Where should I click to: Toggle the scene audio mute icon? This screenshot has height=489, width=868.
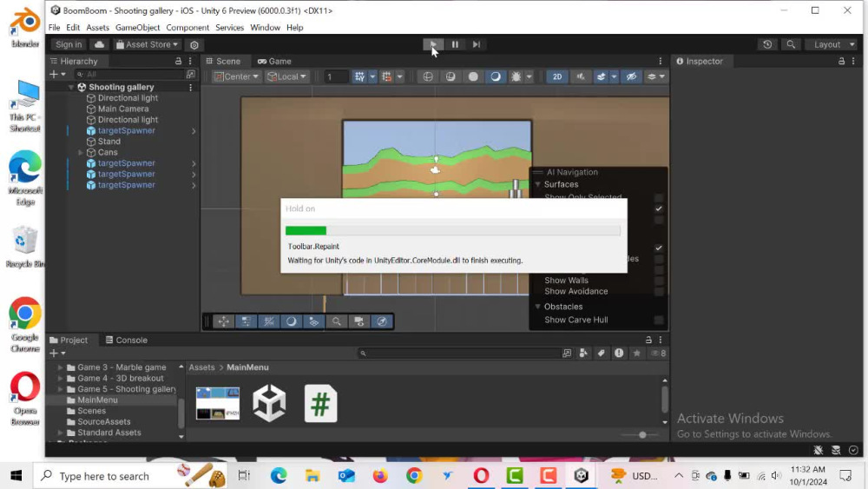[x=580, y=77]
